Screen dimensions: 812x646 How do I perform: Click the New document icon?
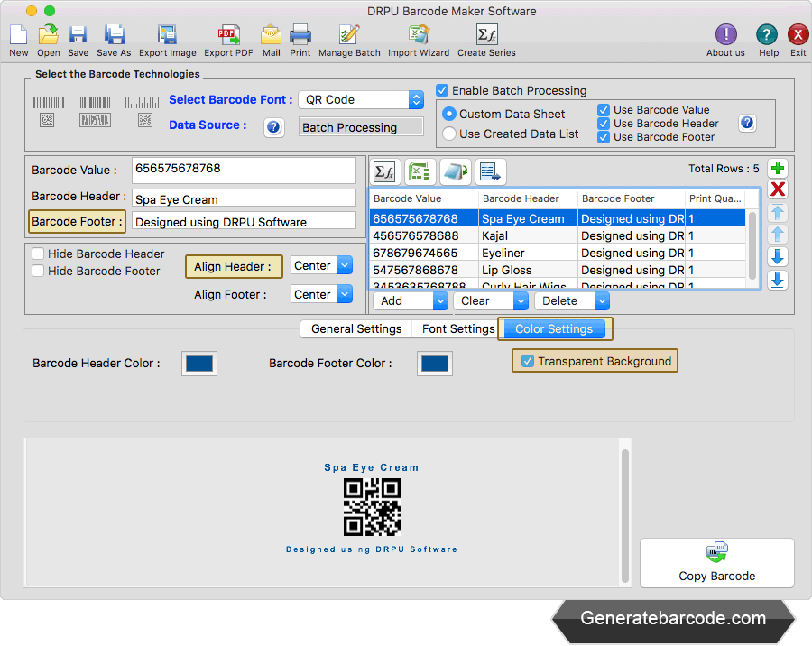tap(19, 34)
